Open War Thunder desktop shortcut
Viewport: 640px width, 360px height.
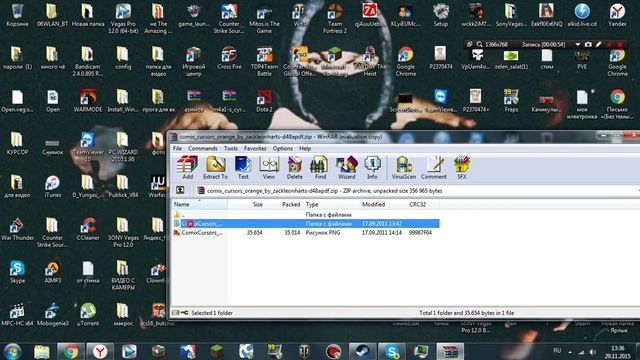point(17,229)
